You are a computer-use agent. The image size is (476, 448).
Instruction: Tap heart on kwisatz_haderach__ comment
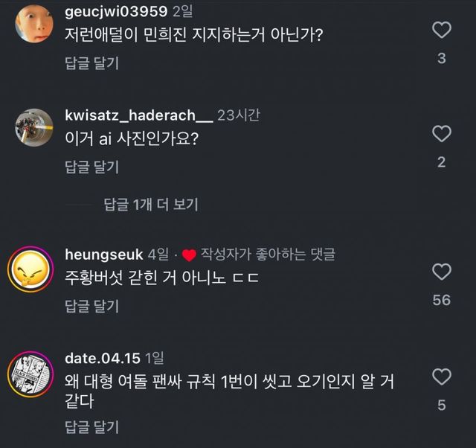pyautogui.click(x=441, y=134)
